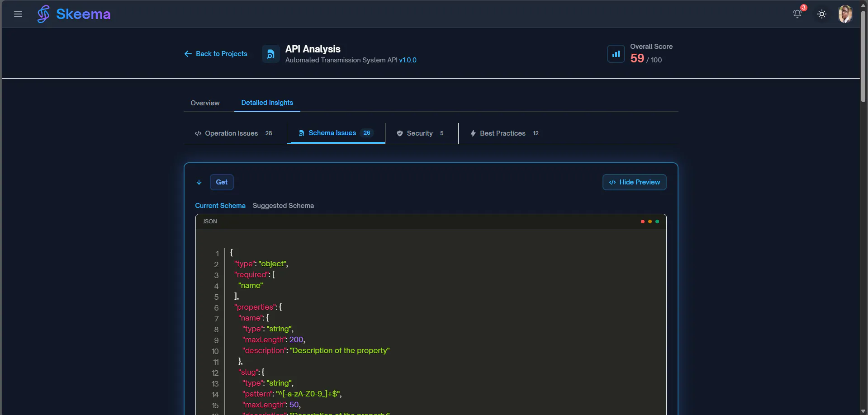The image size is (868, 415).
Task: Open the notifications bell
Action: [x=797, y=14]
